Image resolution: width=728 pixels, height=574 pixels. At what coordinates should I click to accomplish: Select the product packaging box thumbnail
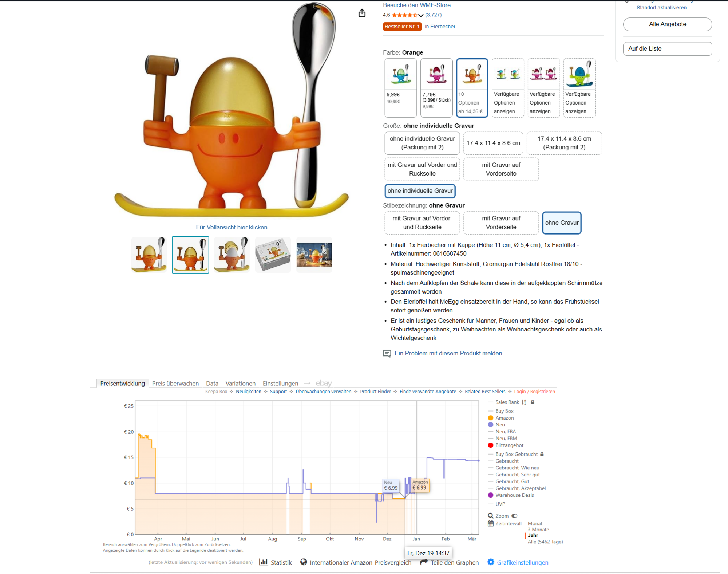[273, 255]
